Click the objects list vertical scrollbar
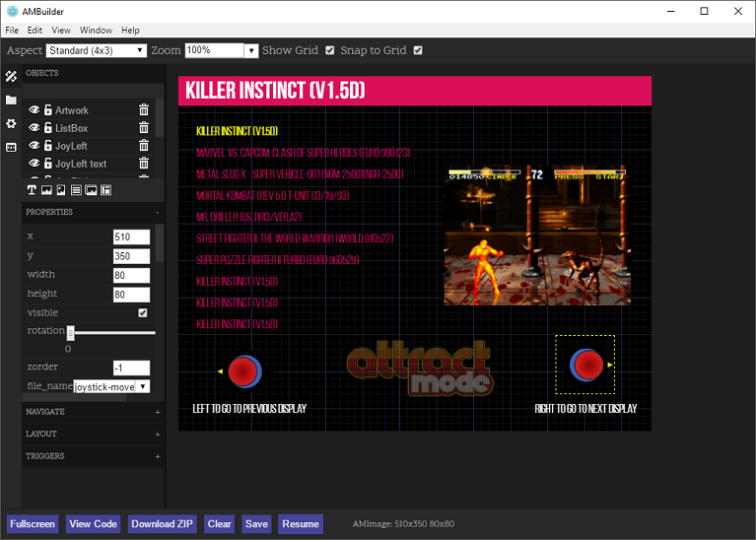The width and height of the screenshot is (756, 540). (160, 118)
